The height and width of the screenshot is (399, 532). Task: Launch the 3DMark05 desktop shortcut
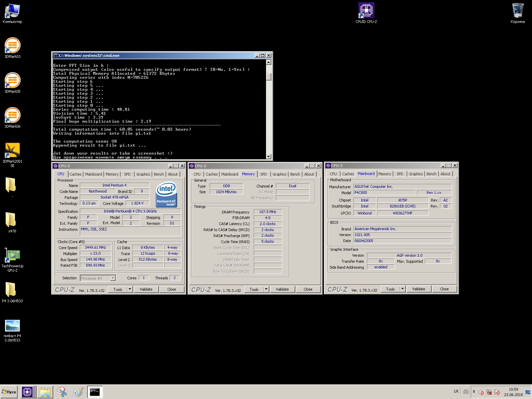tap(12, 83)
